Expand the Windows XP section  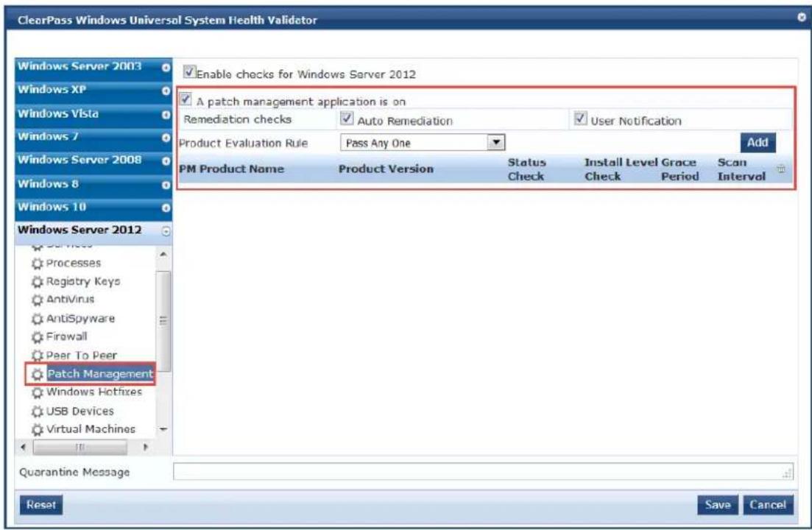pyautogui.click(x=93, y=91)
